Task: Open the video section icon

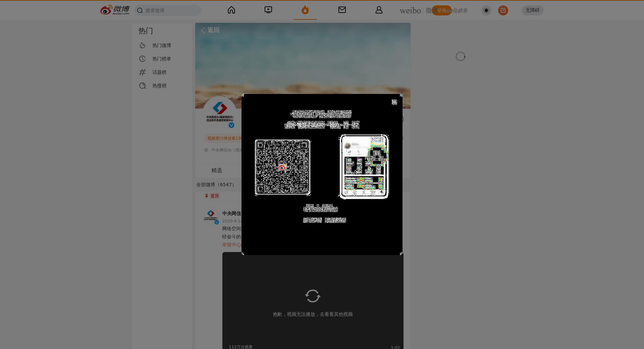Action: pos(268,10)
